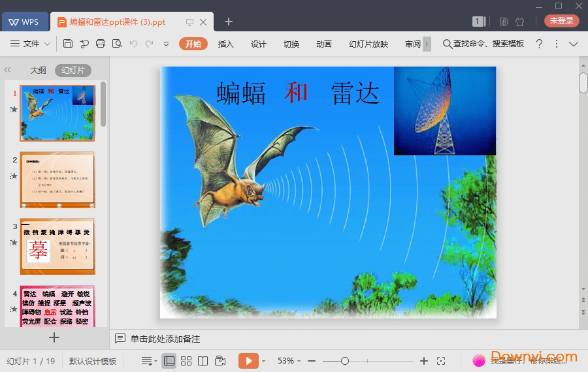Click the notes icon beside 单击此处添加备注
Image resolution: width=588 pixels, height=372 pixels.
click(x=120, y=339)
